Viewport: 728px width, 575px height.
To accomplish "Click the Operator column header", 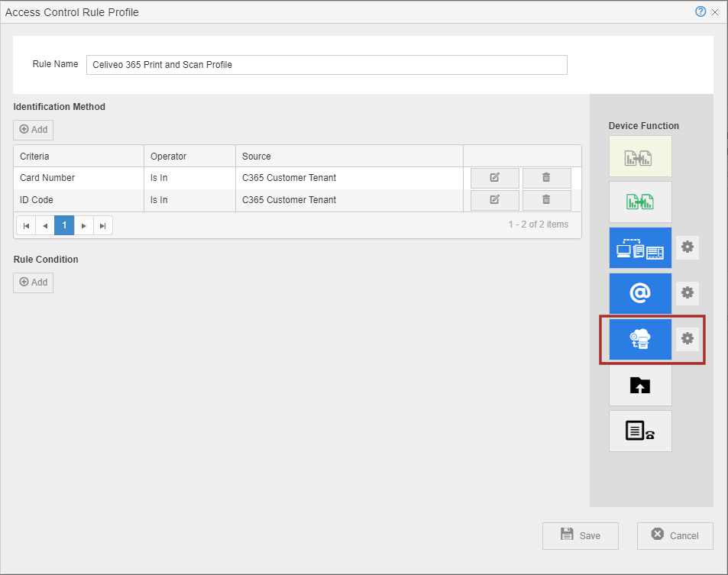I will pyautogui.click(x=190, y=156).
